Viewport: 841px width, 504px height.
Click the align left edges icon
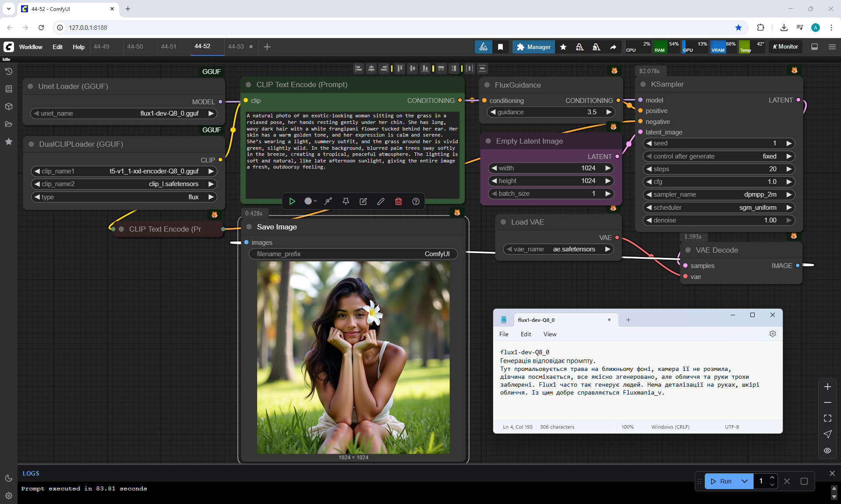359,68
